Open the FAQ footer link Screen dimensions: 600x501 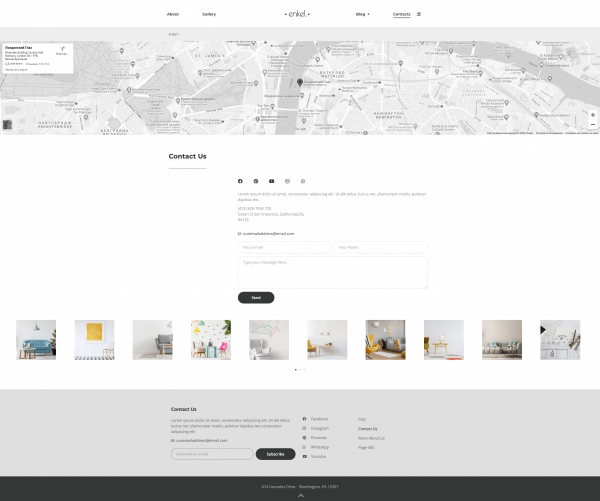click(362, 419)
